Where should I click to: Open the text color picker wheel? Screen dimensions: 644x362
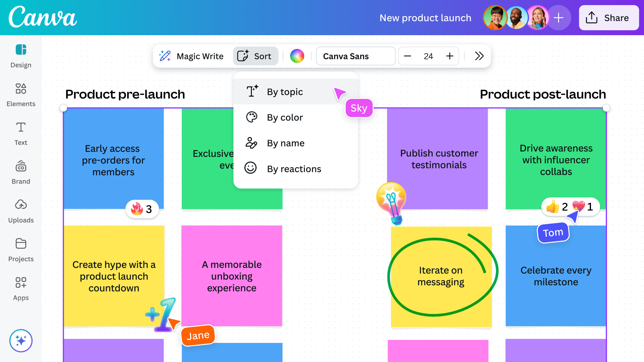pos(297,56)
